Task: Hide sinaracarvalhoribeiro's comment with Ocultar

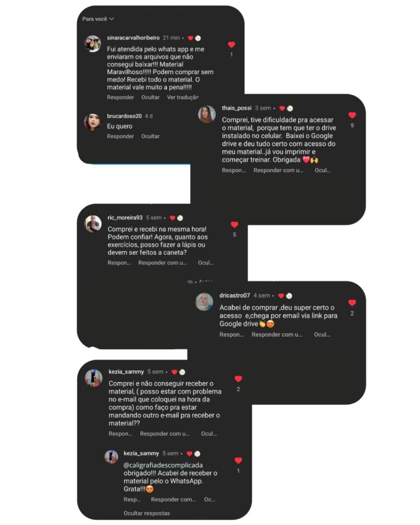Action: click(150, 97)
